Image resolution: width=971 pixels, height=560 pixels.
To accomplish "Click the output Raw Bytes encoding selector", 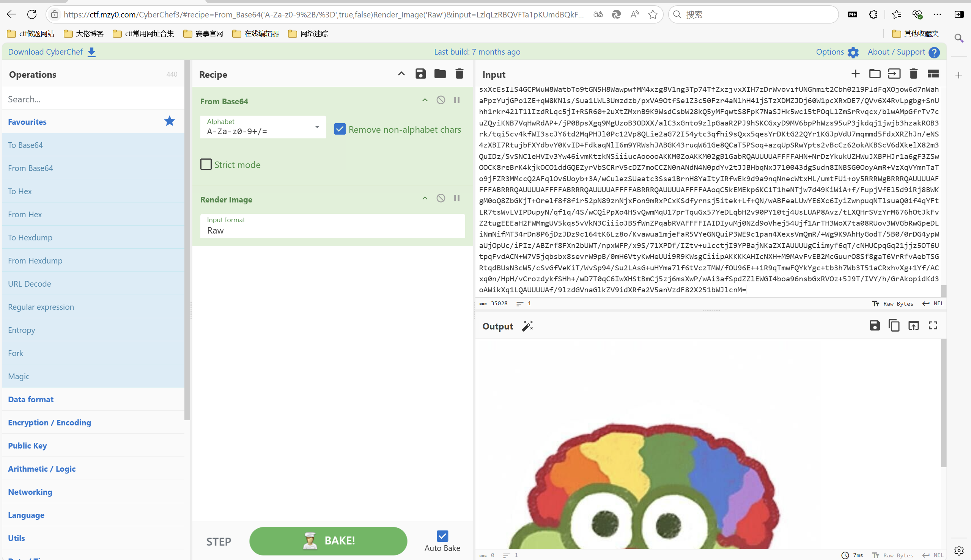I will click(892, 555).
